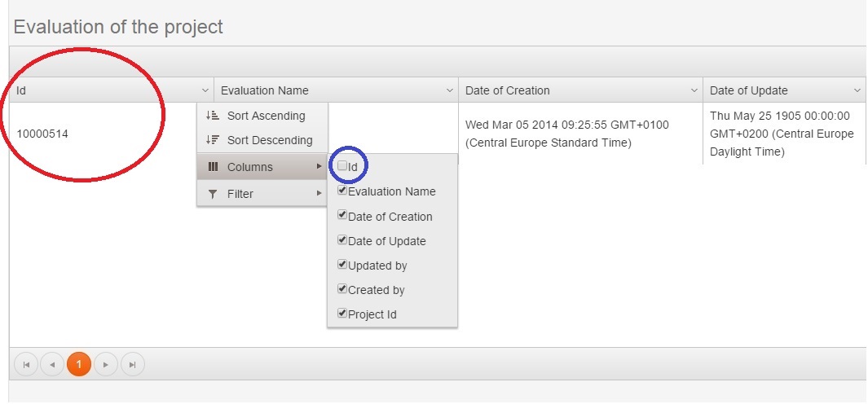Open Date of Creation column menu arrow
868x404 pixels.
[694, 90]
